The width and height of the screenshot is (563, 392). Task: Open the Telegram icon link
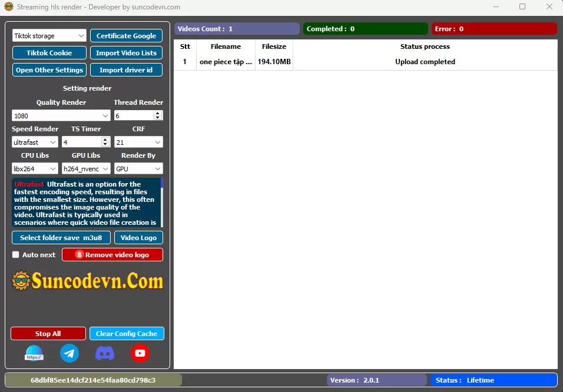(69, 353)
